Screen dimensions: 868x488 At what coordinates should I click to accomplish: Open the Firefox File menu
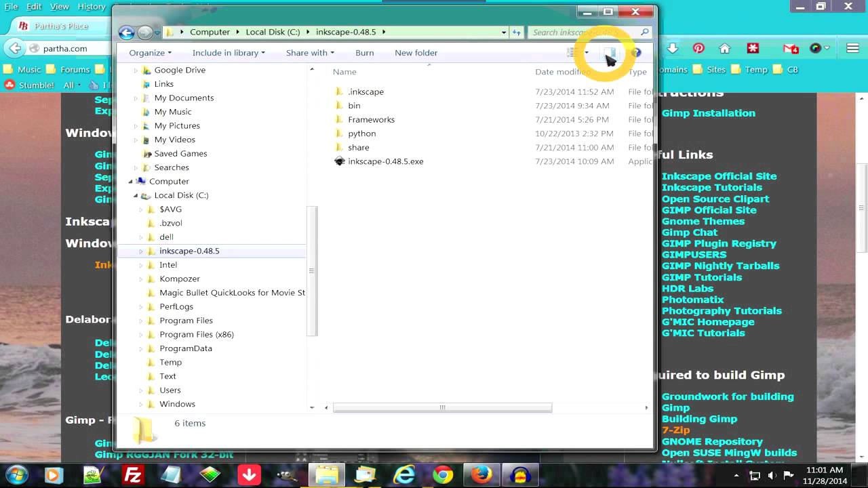point(11,6)
